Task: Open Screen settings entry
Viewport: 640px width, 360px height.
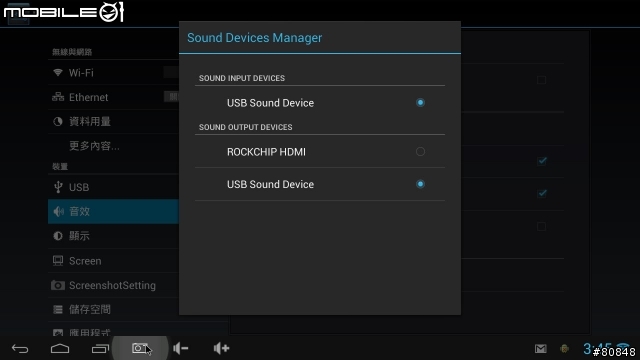Action: [113, 260]
